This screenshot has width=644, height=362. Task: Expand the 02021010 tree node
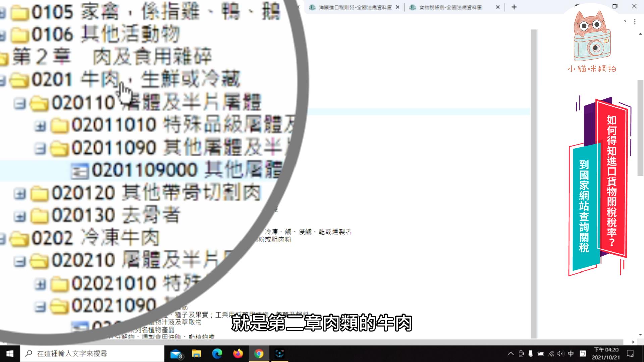(40, 283)
